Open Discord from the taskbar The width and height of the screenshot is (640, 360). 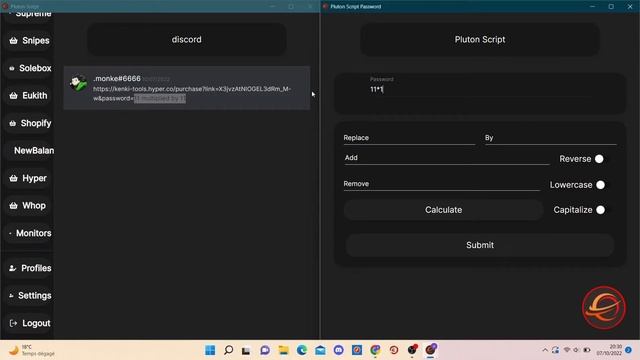coord(338,350)
